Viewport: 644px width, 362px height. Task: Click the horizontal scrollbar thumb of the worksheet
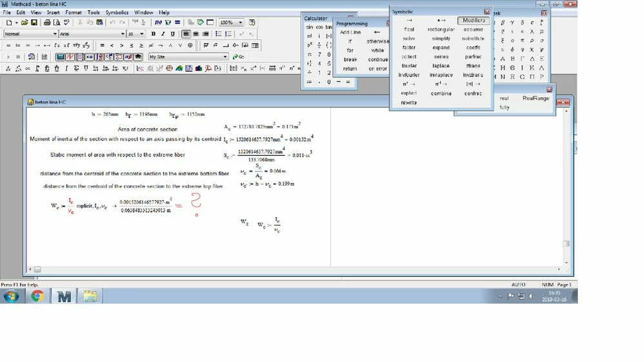pyautogui.click(x=37, y=269)
